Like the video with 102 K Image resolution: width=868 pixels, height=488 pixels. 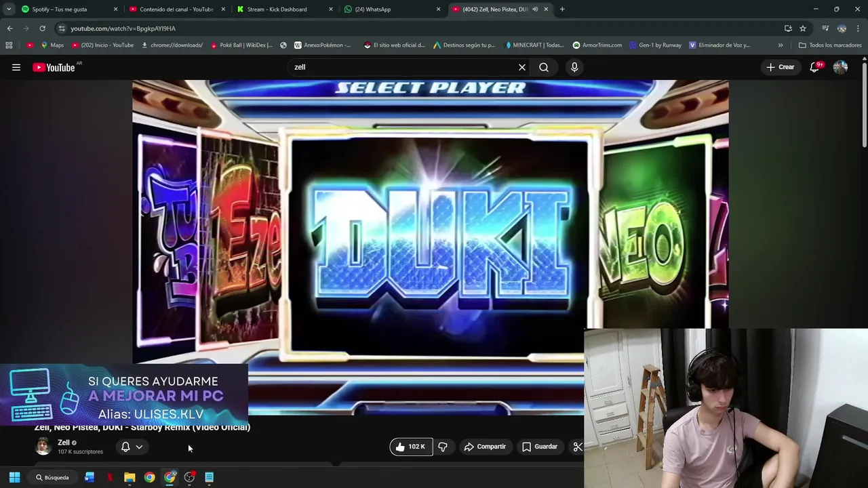[x=411, y=447]
